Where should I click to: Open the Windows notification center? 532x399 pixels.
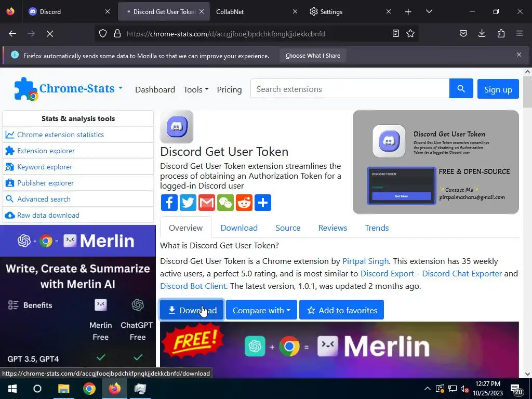click(516, 389)
